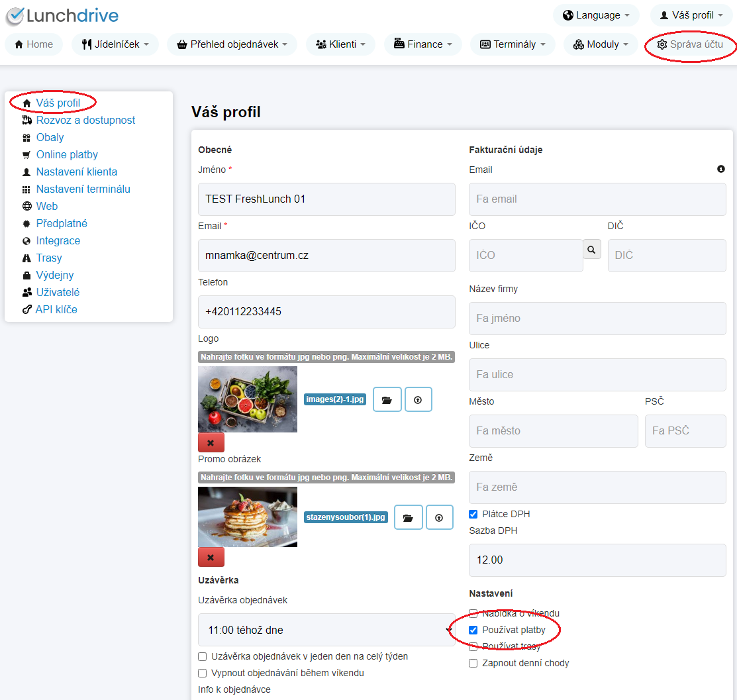Click the Název firmy input field
737x700 pixels.
597,319
